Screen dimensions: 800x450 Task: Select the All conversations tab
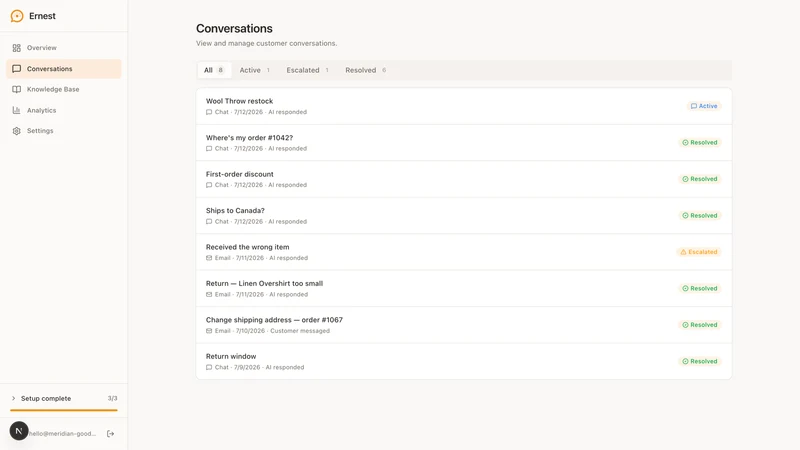pos(214,70)
